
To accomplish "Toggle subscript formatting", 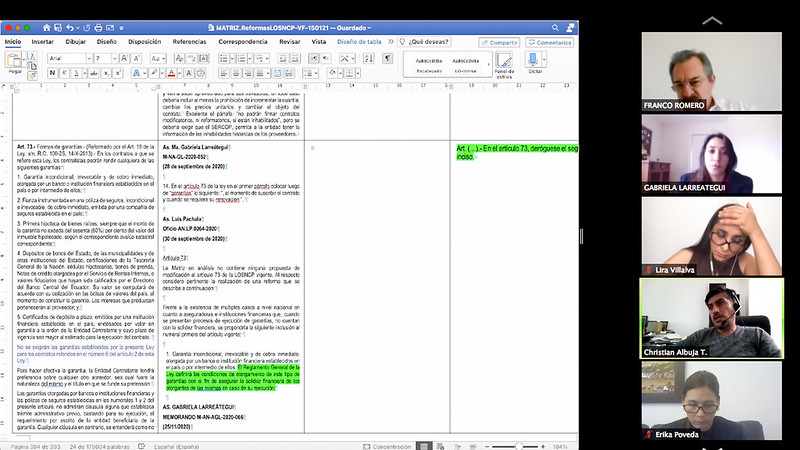I will 106,73.
